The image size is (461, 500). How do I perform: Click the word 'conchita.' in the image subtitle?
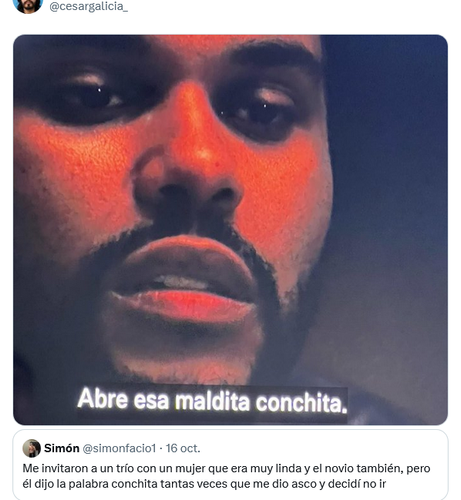click(x=302, y=402)
